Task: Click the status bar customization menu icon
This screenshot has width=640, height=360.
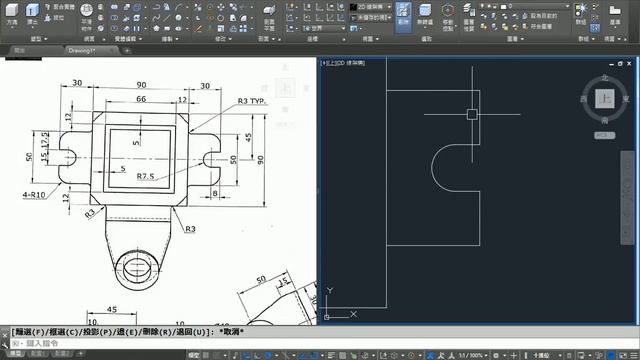Action: [x=634, y=356]
